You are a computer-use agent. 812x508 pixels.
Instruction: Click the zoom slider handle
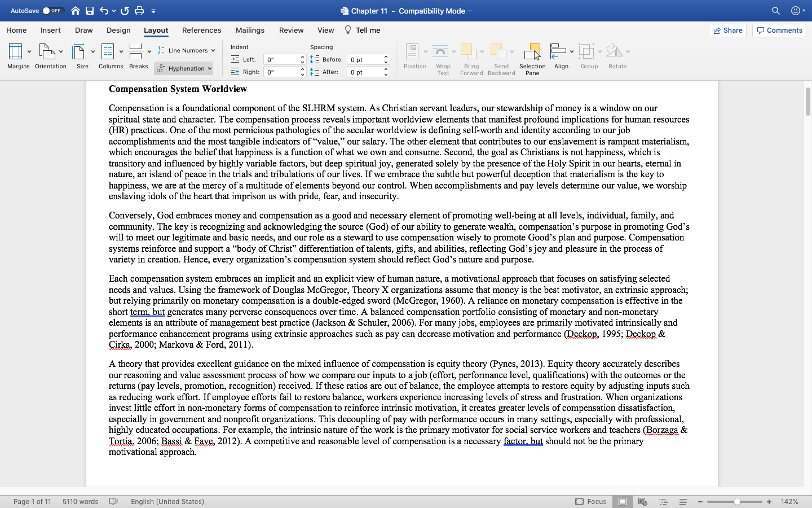pyautogui.click(x=737, y=501)
